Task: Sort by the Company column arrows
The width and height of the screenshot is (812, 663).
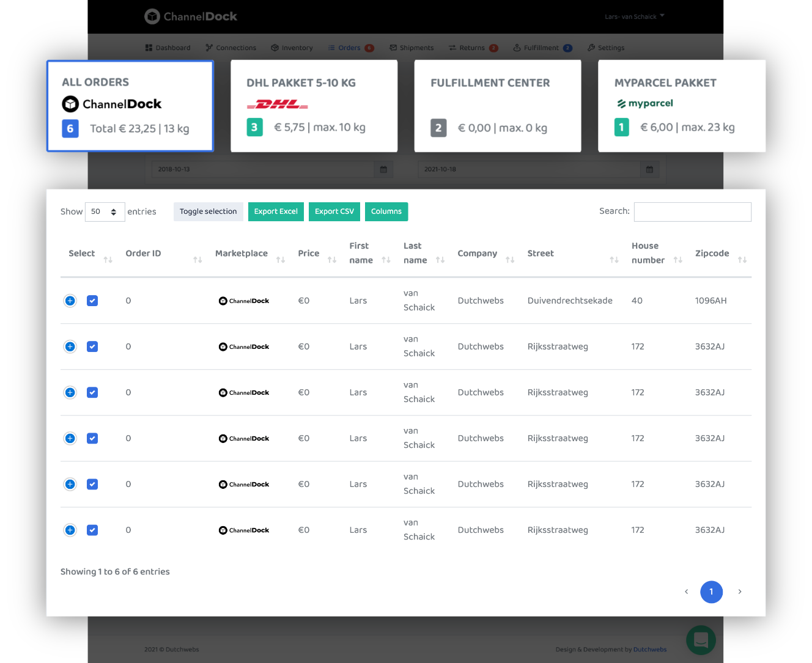Action: 510,260
